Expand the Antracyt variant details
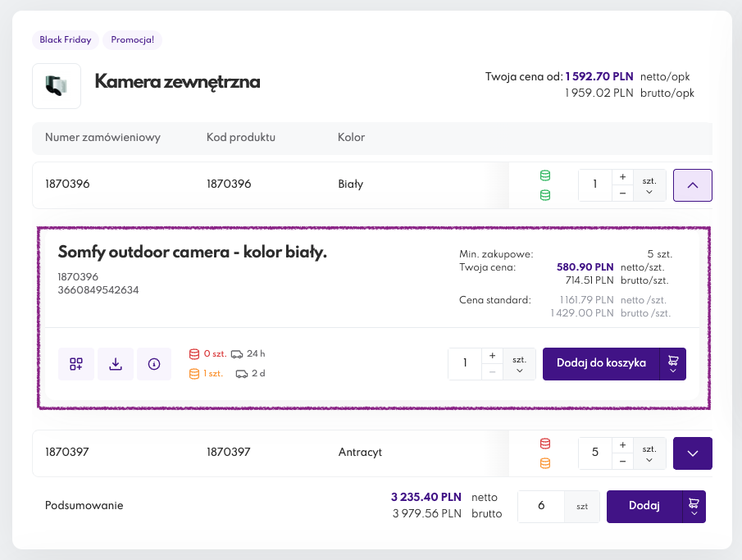742x560 pixels. point(693,453)
